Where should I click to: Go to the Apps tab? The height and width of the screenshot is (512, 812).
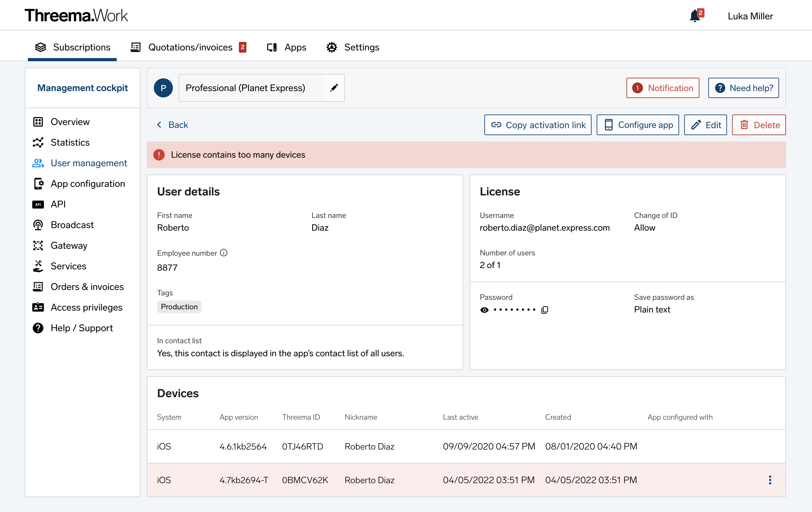[x=286, y=47]
